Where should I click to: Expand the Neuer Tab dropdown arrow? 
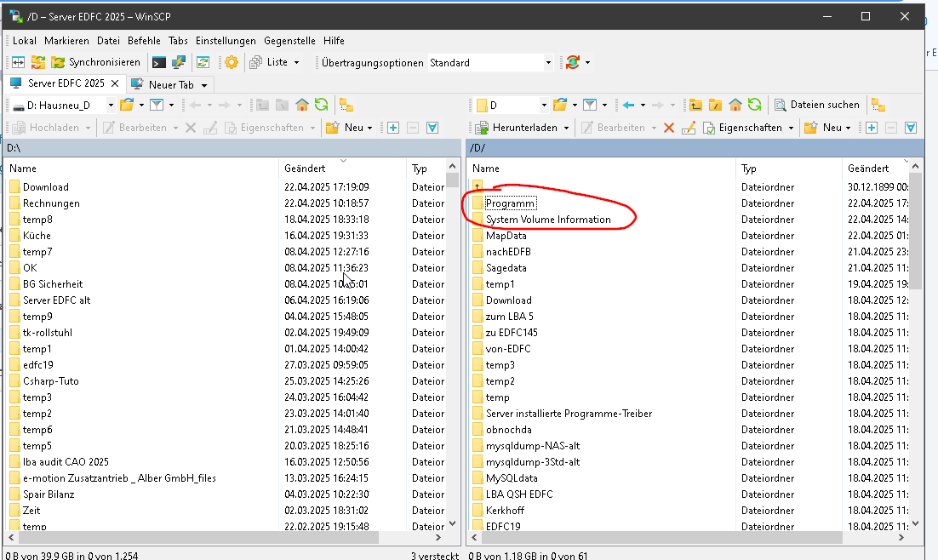(x=204, y=84)
